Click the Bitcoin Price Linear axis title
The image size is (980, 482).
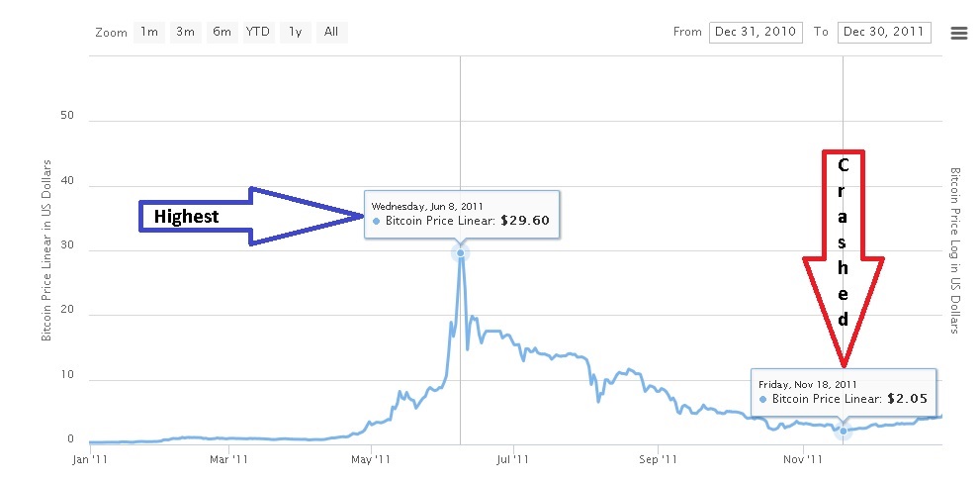tap(46, 250)
